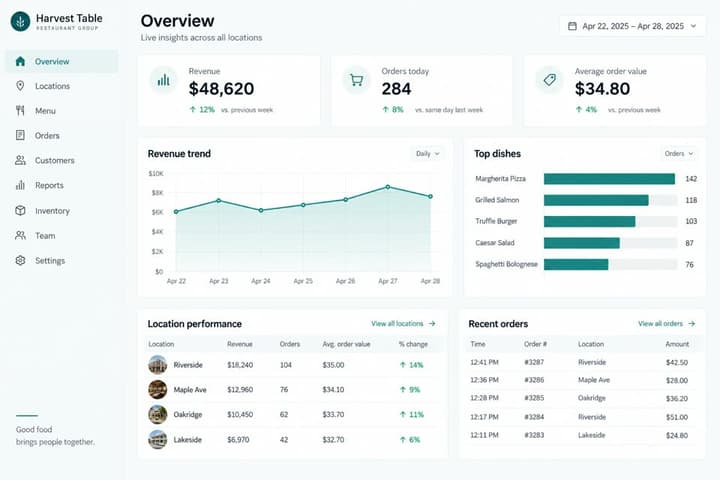Click the Margherita Pizza bar
The height and width of the screenshot is (480, 720).
609,179
